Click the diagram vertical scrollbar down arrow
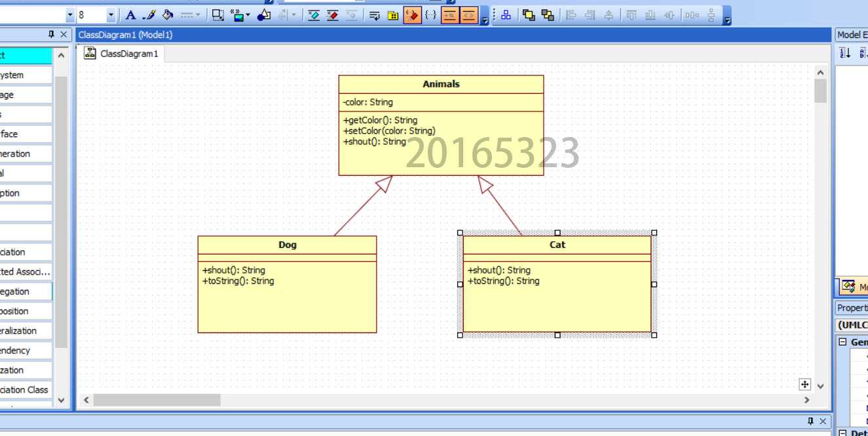 (x=820, y=386)
